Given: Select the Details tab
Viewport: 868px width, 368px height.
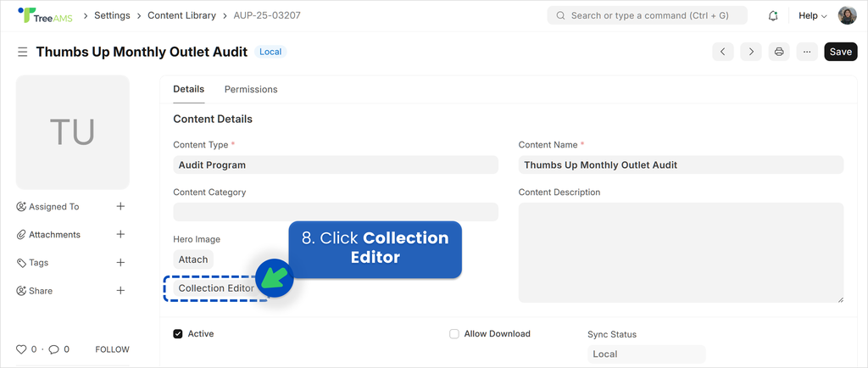Looking at the screenshot, I should click(189, 89).
